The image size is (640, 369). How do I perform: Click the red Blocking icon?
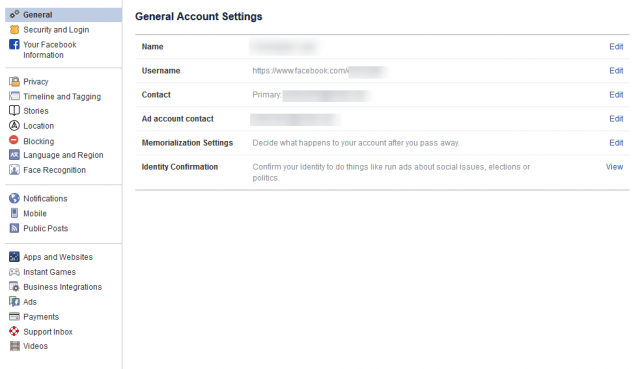click(14, 140)
